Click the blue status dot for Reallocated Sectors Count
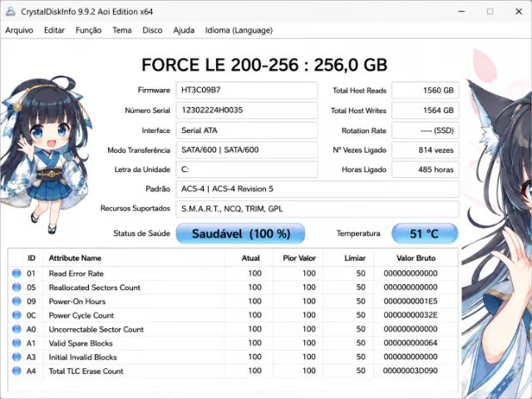 point(17,288)
